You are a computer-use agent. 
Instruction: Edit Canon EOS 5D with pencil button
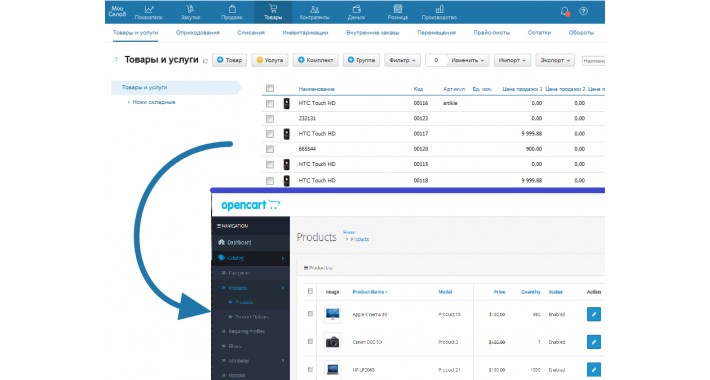pyautogui.click(x=594, y=342)
